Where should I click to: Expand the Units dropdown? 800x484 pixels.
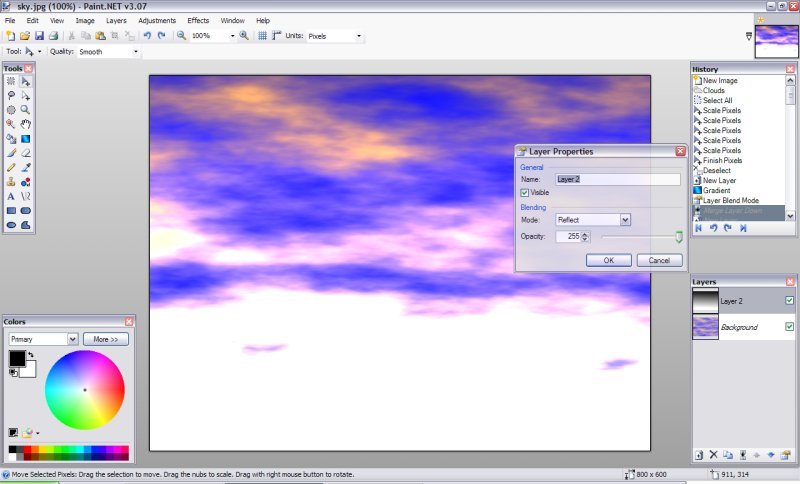click(x=359, y=36)
